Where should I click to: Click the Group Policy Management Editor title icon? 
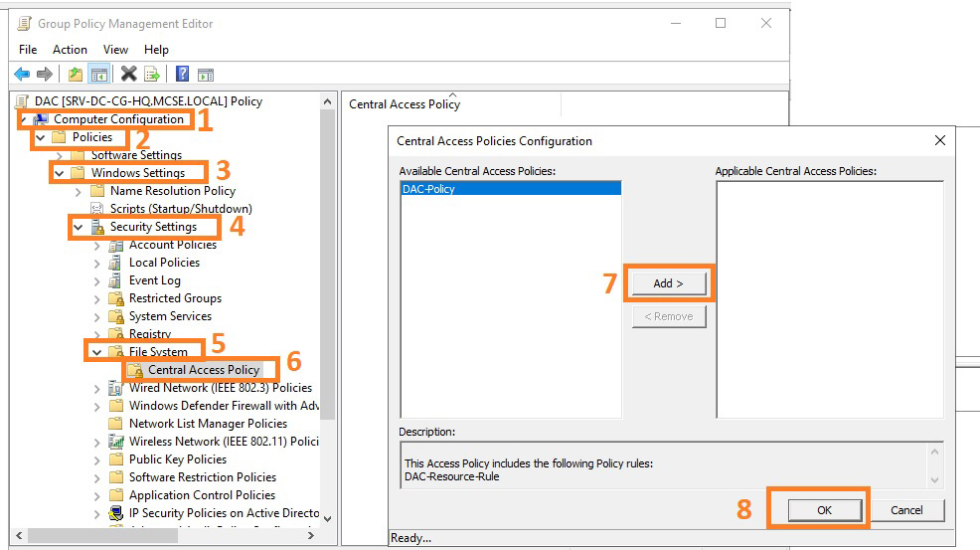pos(25,23)
